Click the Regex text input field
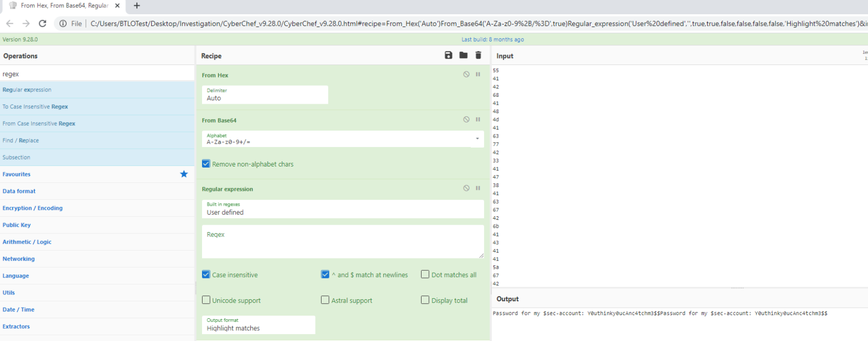The width and height of the screenshot is (868, 341). click(342, 242)
